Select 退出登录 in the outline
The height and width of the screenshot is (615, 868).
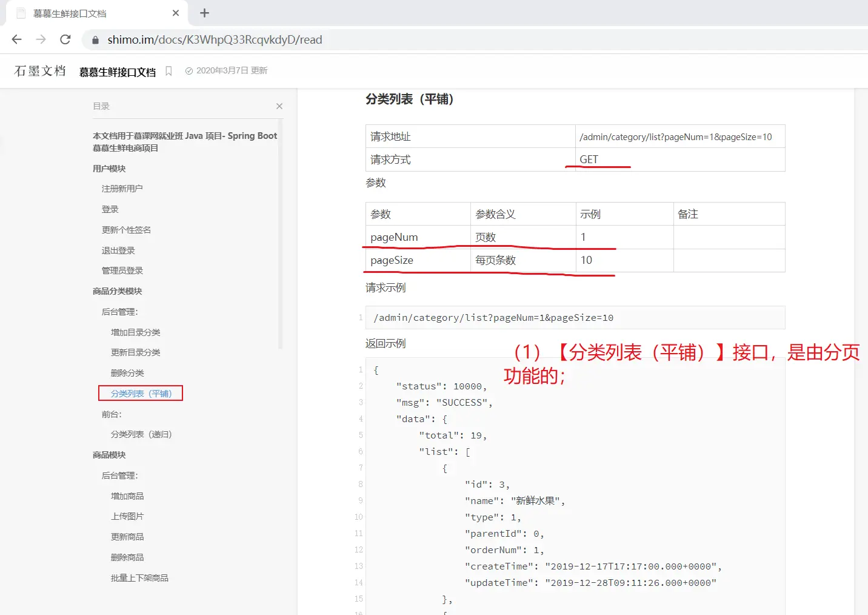point(118,250)
